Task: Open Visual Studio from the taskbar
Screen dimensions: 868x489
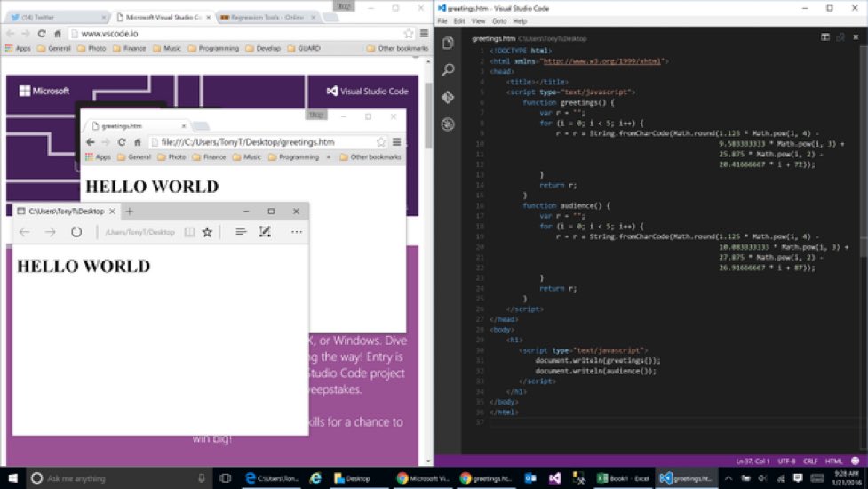Action: [554, 478]
